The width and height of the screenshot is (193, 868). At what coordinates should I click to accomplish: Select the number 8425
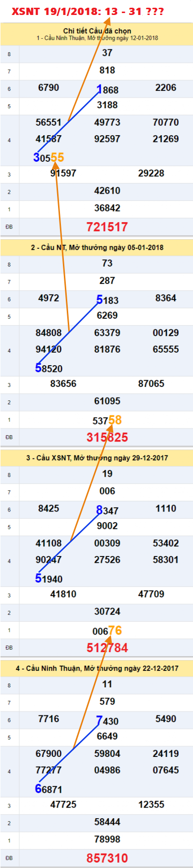[x=48, y=508]
